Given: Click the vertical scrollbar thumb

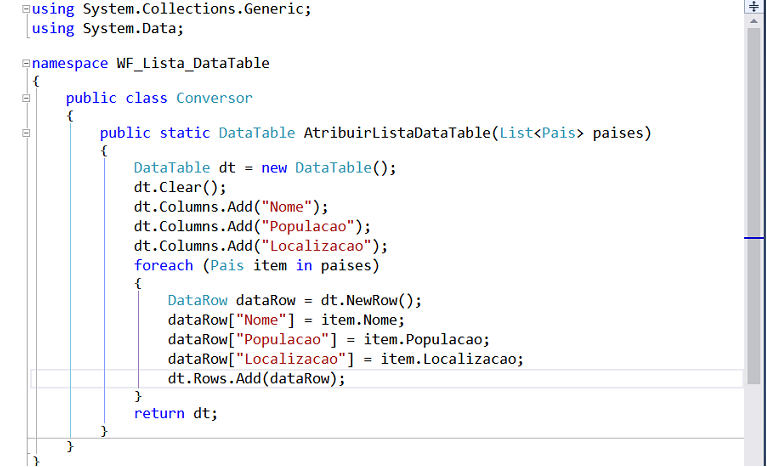Looking at the screenshot, I should coord(754,205).
